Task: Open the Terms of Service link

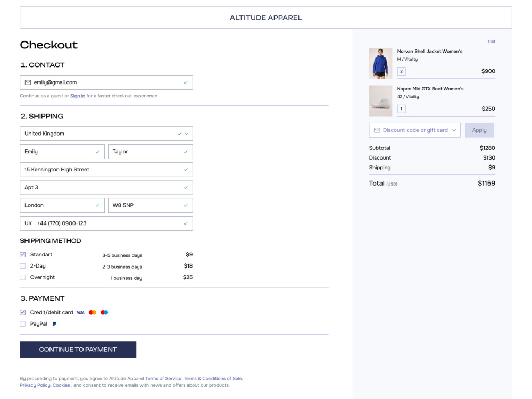Action: point(163,379)
